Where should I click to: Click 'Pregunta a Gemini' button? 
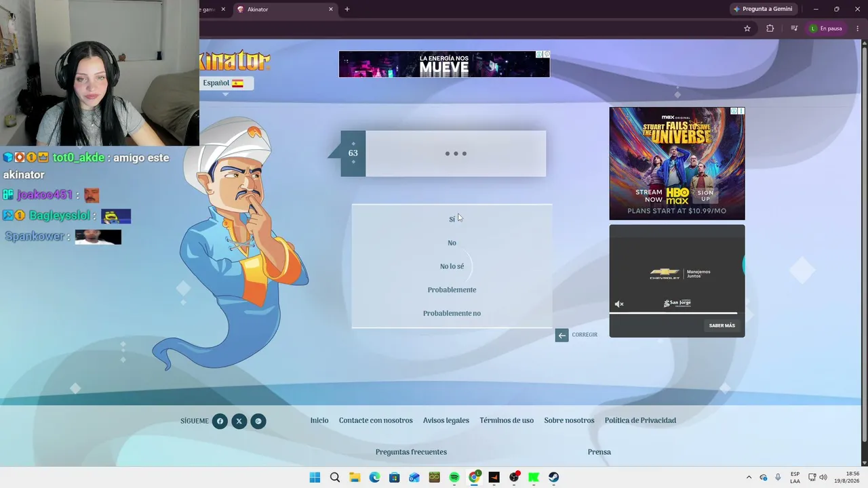pyautogui.click(x=763, y=9)
